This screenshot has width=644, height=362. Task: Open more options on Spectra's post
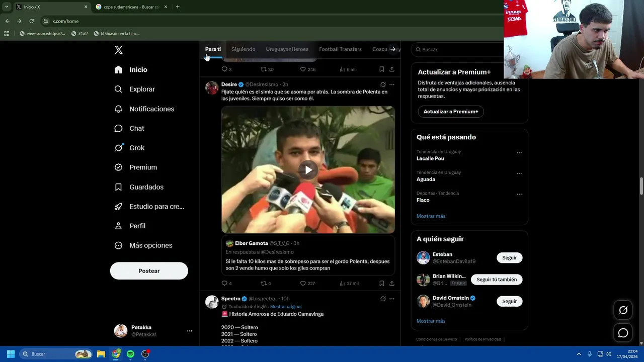[x=392, y=299]
